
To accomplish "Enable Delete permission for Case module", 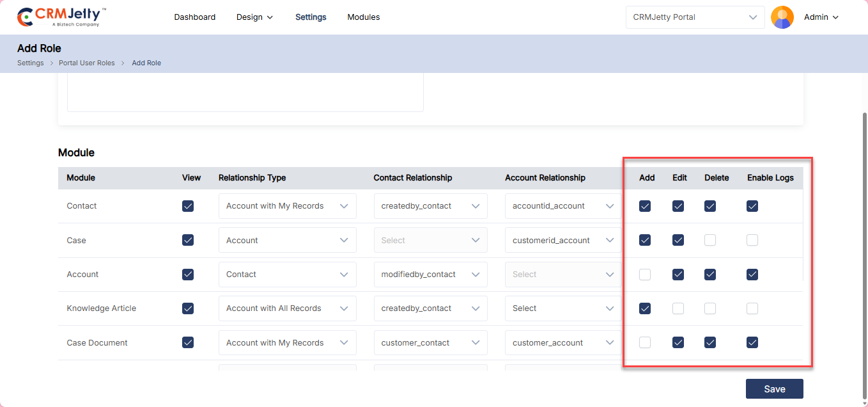I will [710, 241].
